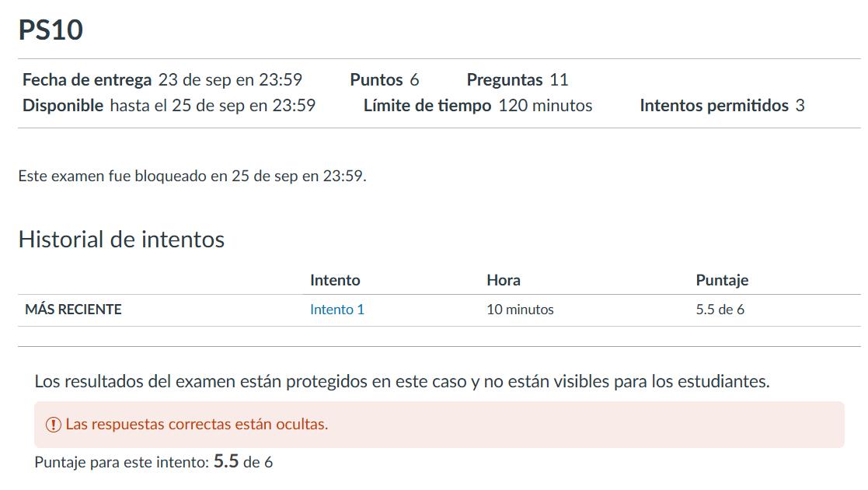The image size is (868, 490).
Task: Select the Disponible label
Action: 63,106
